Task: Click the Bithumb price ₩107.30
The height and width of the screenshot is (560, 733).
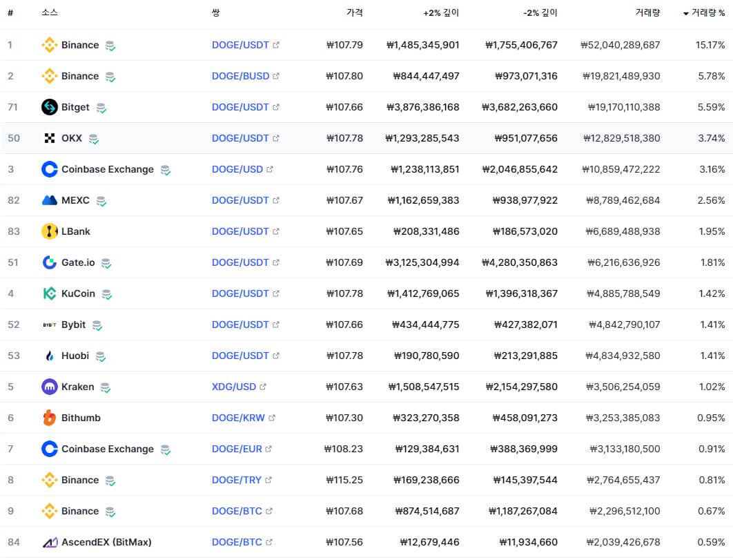Action: click(344, 418)
